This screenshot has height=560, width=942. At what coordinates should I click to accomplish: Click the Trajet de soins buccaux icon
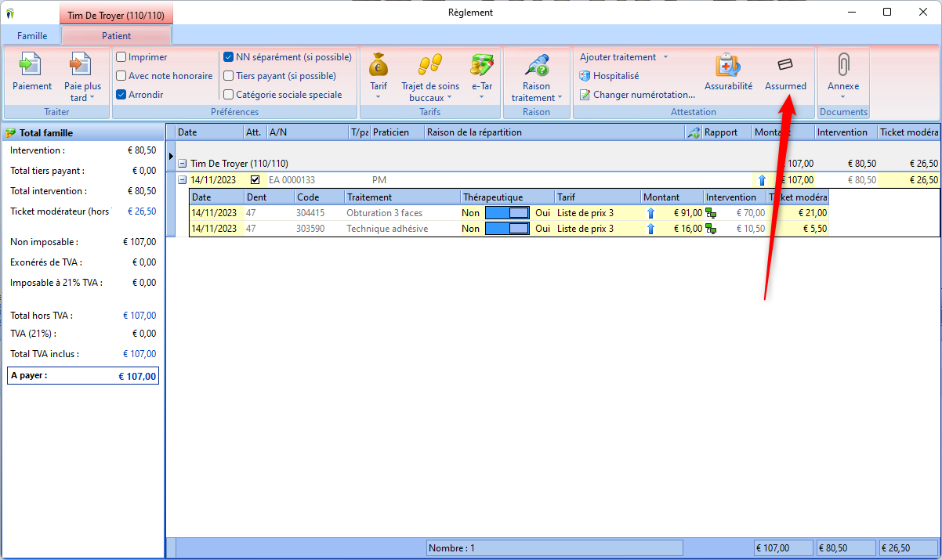click(x=429, y=64)
